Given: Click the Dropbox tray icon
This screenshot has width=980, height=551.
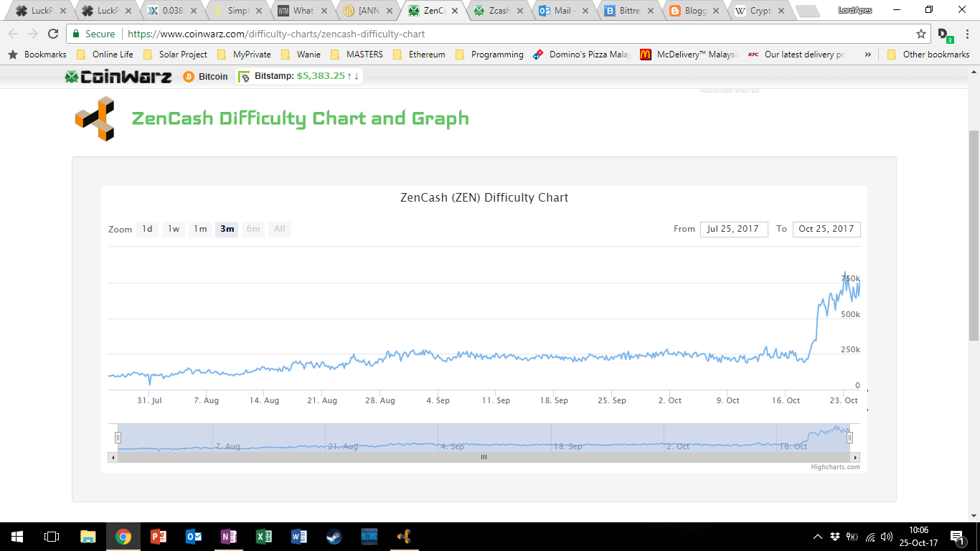Looking at the screenshot, I should pos(835,537).
